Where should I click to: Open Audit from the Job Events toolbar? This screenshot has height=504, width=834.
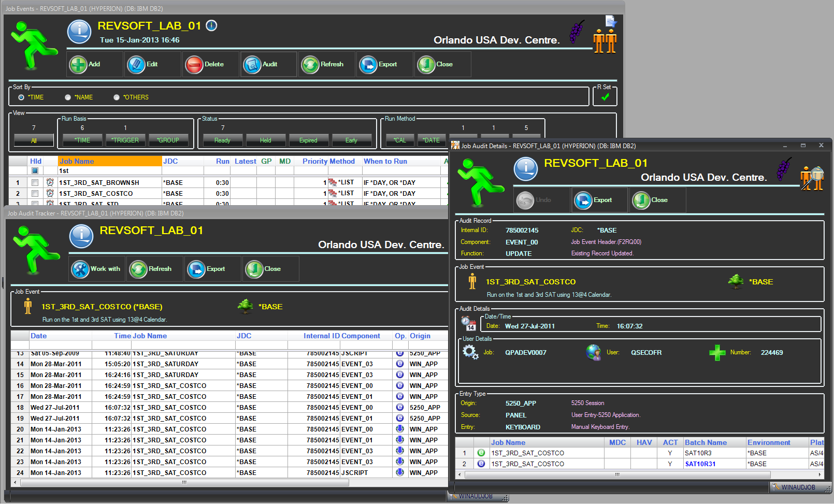(253, 65)
